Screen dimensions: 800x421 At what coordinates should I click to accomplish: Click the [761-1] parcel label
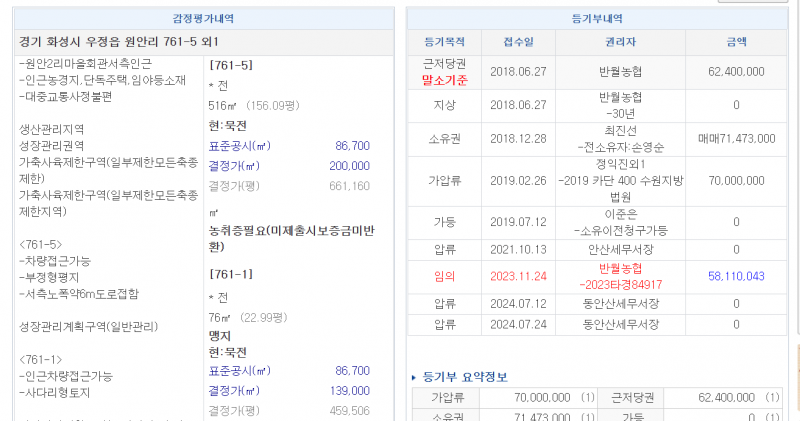coord(229,274)
